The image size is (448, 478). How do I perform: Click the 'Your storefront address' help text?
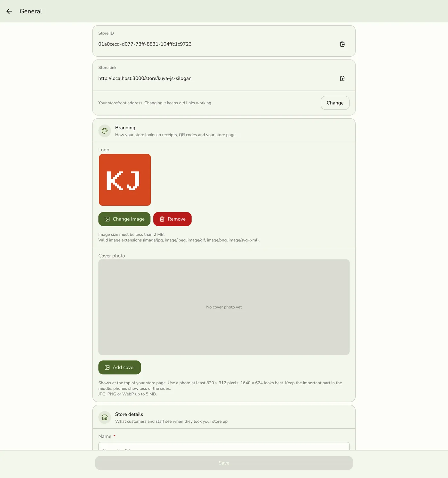pos(155,103)
